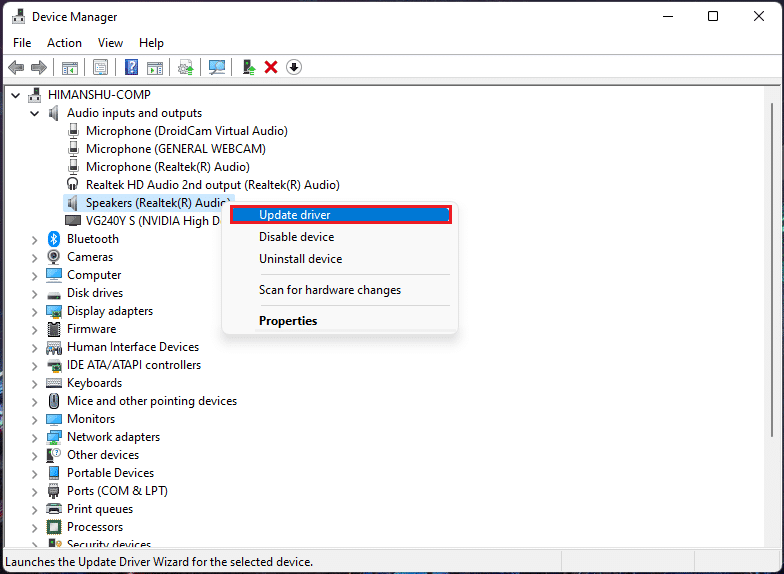Click the Human Interface Devices icon
The width and height of the screenshot is (784, 574).
click(54, 347)
